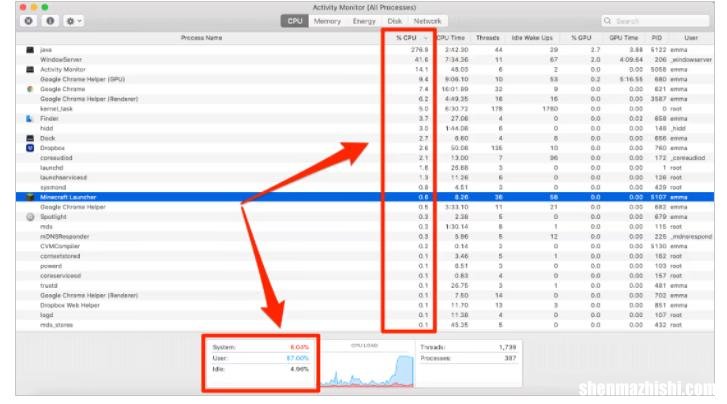Switch to the Energy tab

364,21
